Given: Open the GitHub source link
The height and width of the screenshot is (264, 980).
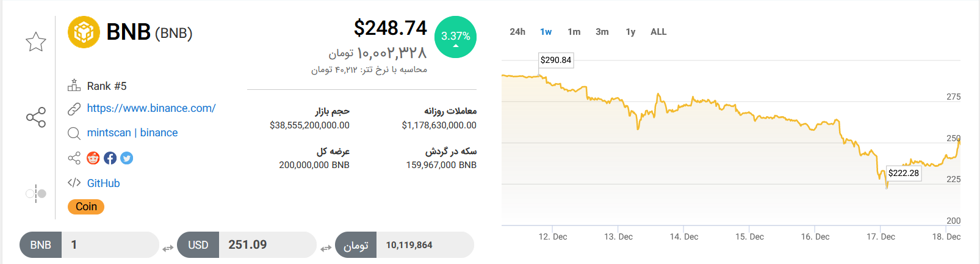Looking at the screenshot, I should tap(103, 183).
